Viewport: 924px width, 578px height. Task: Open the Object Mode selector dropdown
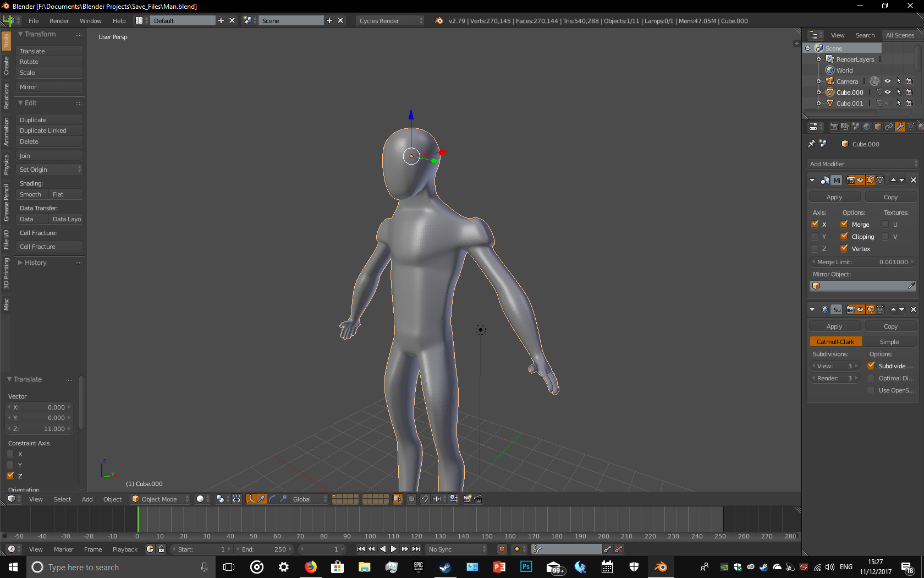point(160,499)
